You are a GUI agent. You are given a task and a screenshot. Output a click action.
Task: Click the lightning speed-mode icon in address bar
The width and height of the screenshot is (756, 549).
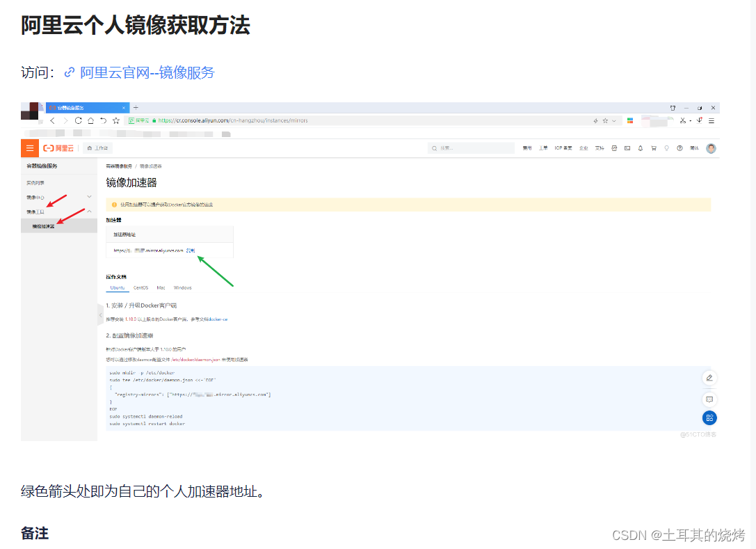(x=595, y=120)
